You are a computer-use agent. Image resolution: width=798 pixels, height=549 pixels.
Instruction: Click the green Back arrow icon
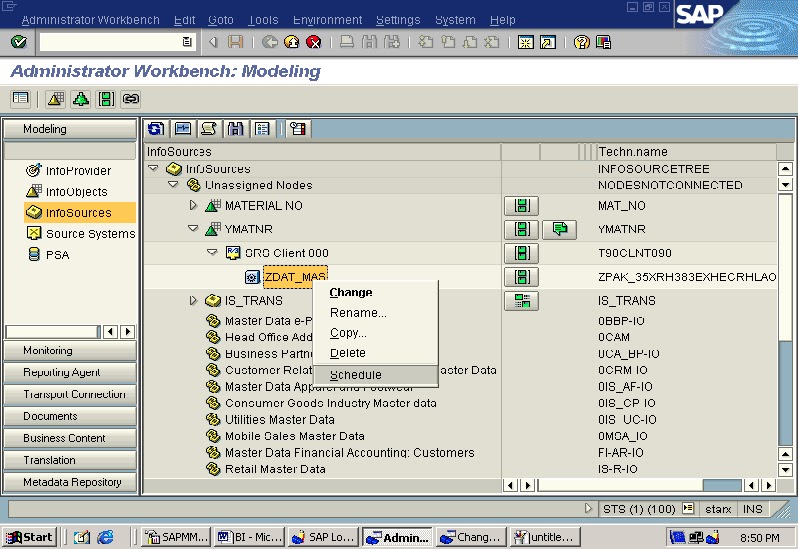pyautogui.click(x=269, y=42)
